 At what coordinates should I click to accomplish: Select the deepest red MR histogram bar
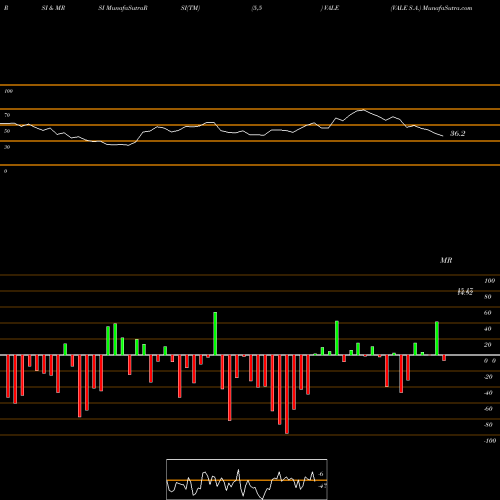click(287, 394)
